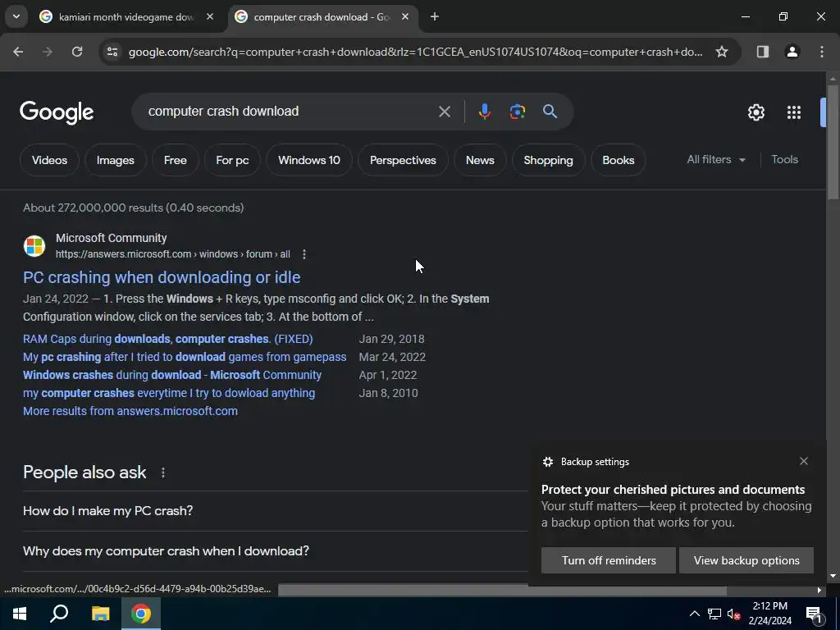
Task: Select the Perspectives filter chip
Action: (x=403, y=160)
